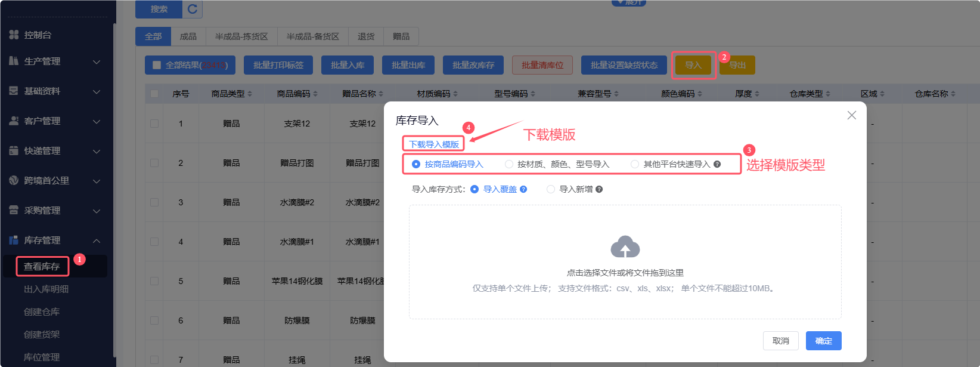Click the help icon next to 导入新增

599,189
